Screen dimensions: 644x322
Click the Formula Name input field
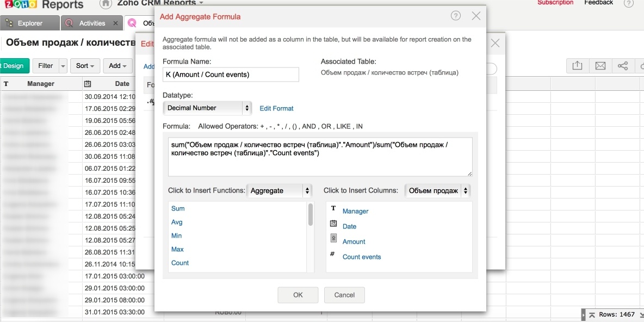pos(231,75)
